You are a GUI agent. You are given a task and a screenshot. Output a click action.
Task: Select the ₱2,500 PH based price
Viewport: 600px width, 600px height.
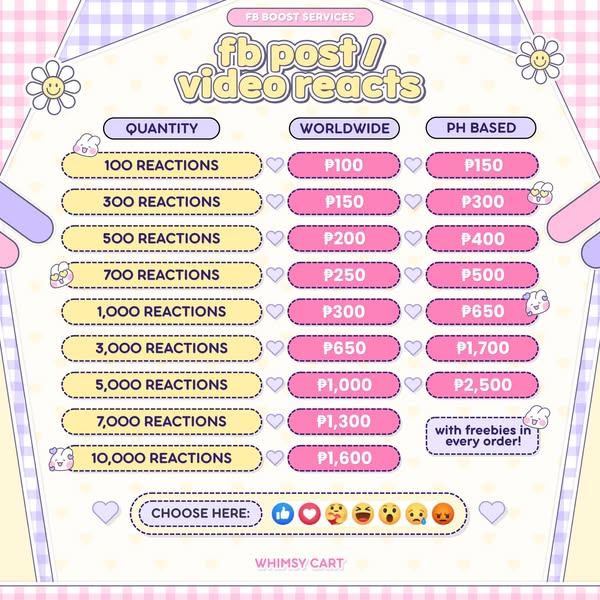click(x=482, y=385)
